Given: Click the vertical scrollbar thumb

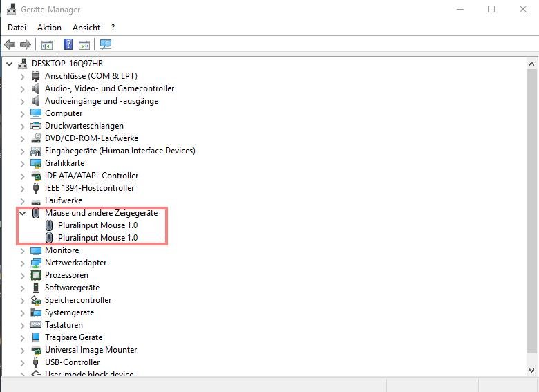Looking at the screenshot, I should pos(531,211).
